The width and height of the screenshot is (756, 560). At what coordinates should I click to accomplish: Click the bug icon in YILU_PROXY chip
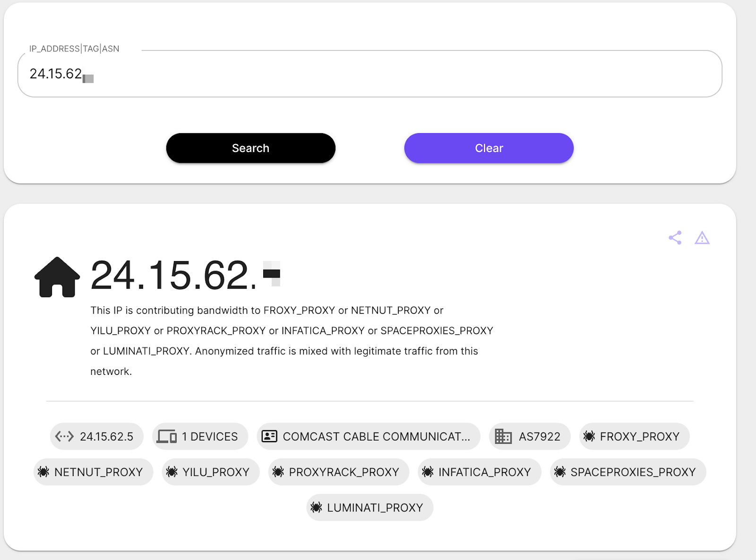pos(172,472)
